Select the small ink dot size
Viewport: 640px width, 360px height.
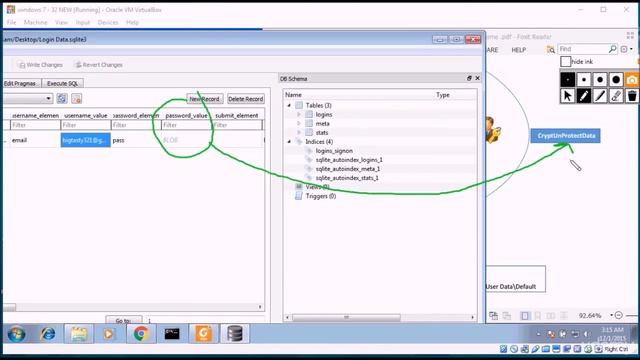point(584,80)
